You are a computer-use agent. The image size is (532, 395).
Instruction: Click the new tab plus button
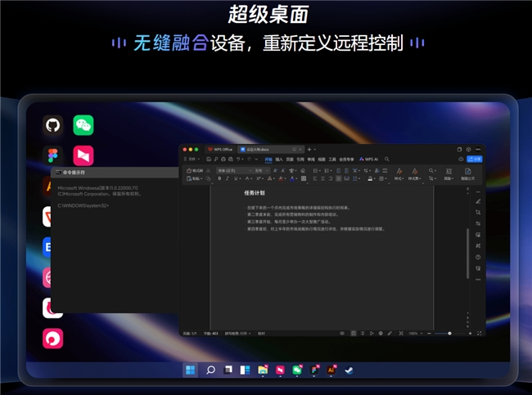click(309, 150)
